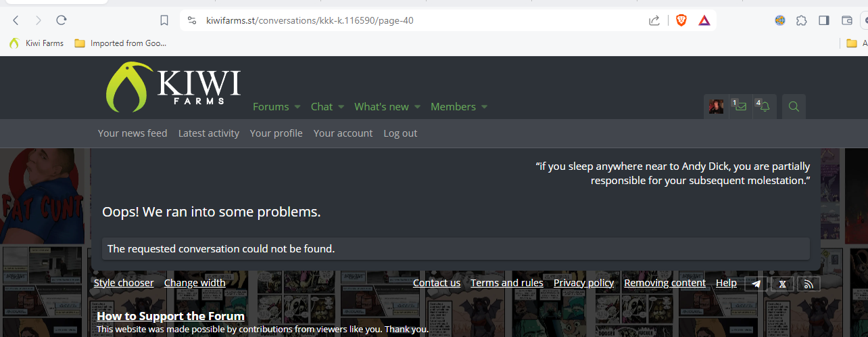Expand the Chat dropdown arrow

click(x=341, y=107)
